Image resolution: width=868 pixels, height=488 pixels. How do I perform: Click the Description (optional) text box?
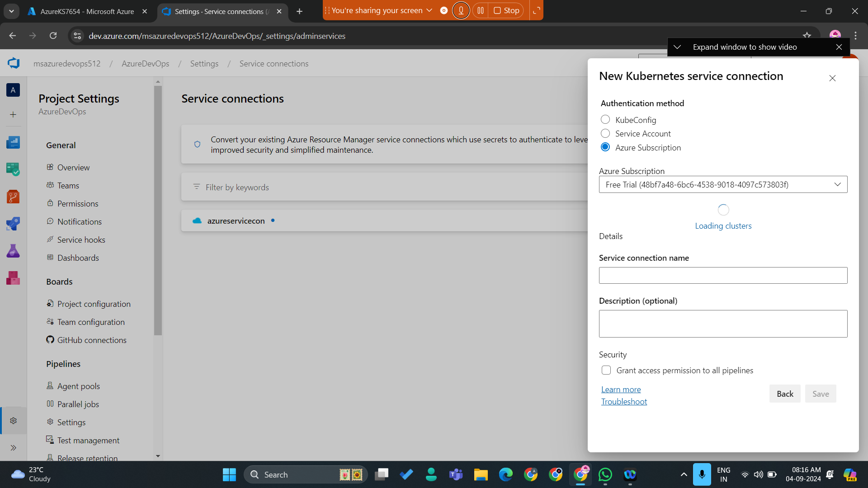pos(723,324)
